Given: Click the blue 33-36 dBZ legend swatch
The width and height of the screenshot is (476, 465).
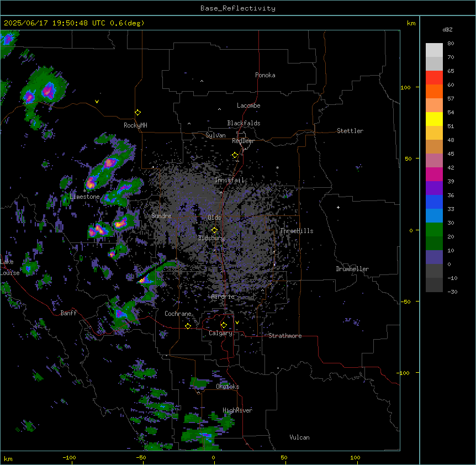Looking at the screenshot, I should [x=434, y=202].
